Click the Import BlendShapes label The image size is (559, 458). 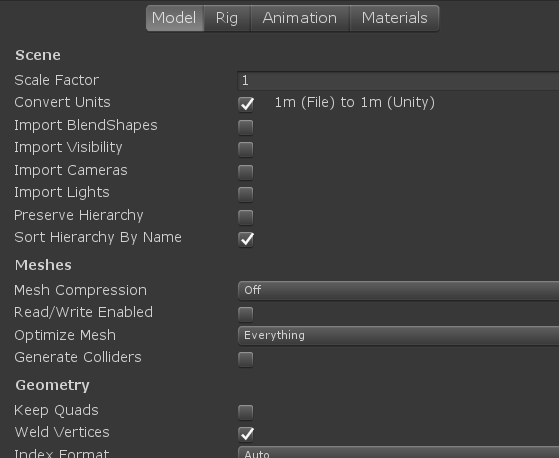[86, 125]
